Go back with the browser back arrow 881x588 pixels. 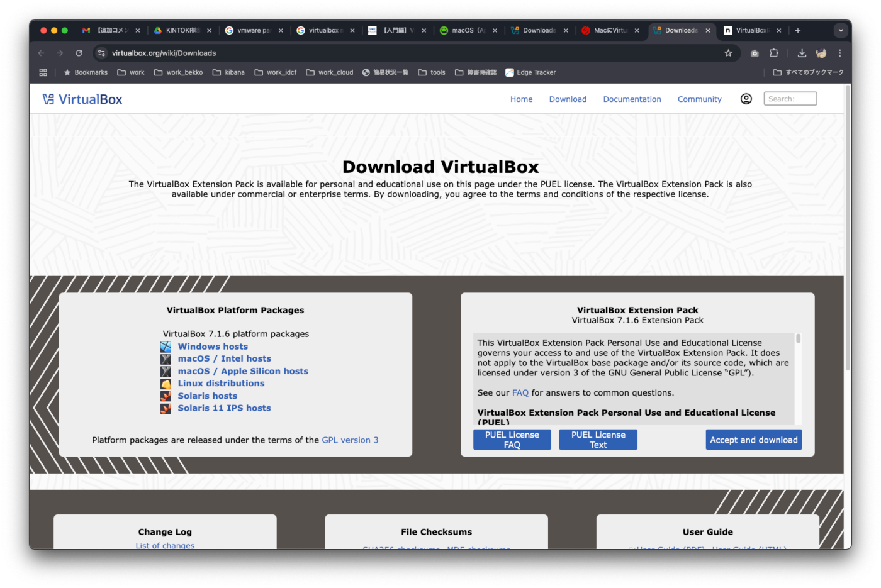tap(41, 53)
